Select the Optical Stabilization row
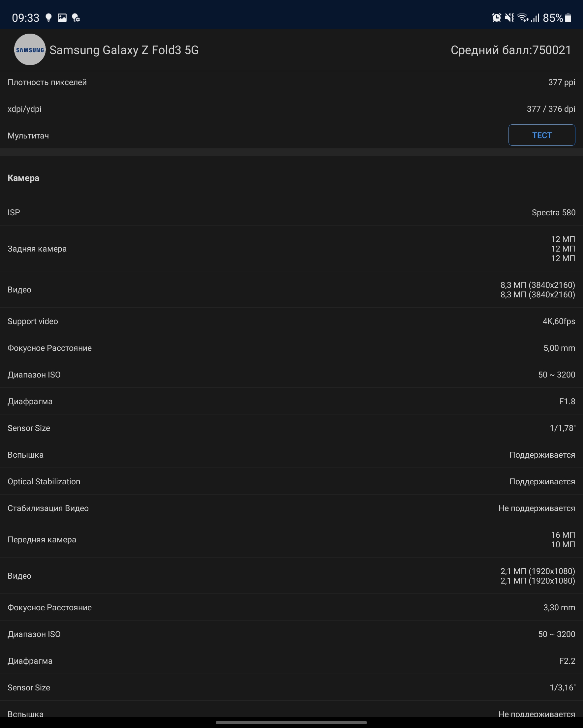This screenshot has height=728, width=583. (291, 481)
